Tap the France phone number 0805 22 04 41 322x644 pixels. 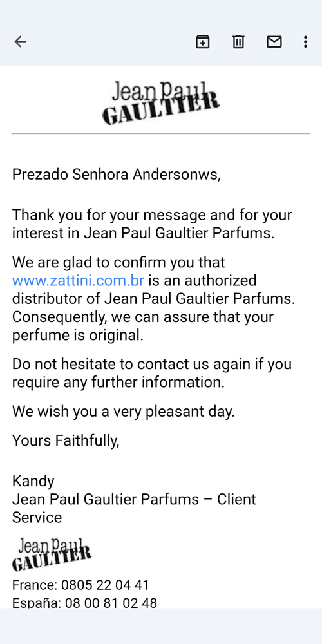[105, 585]
